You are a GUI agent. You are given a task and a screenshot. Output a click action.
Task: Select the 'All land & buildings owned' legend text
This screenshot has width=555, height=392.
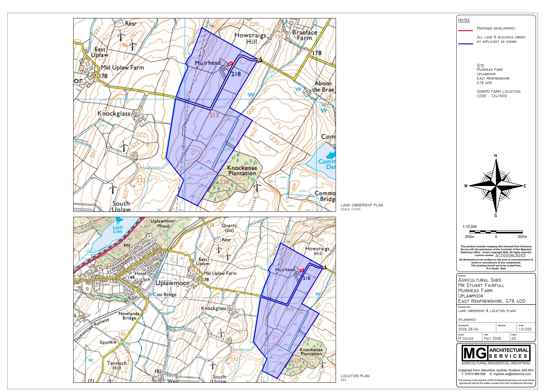[501, 37]
